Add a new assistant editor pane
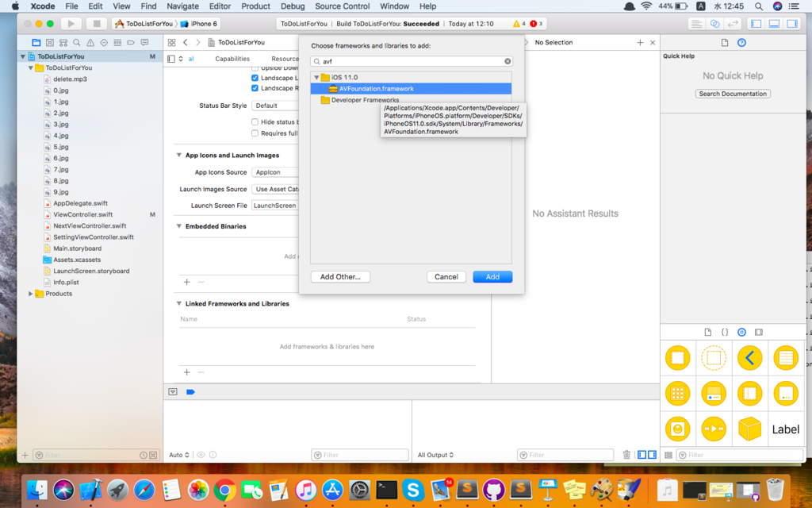 click(640, 43)
